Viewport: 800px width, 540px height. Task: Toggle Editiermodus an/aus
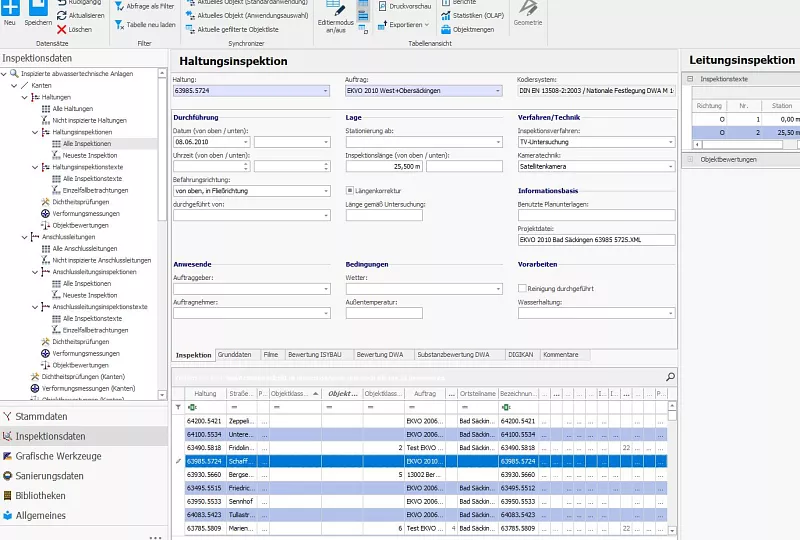335,16
